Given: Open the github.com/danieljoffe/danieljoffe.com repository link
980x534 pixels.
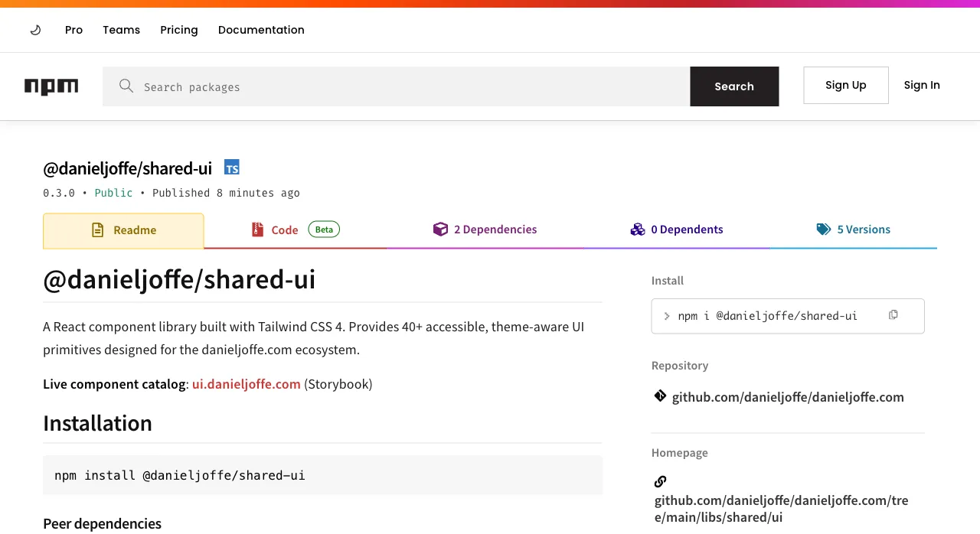Looking at the screenshot, I should click(x=788, y=397).
